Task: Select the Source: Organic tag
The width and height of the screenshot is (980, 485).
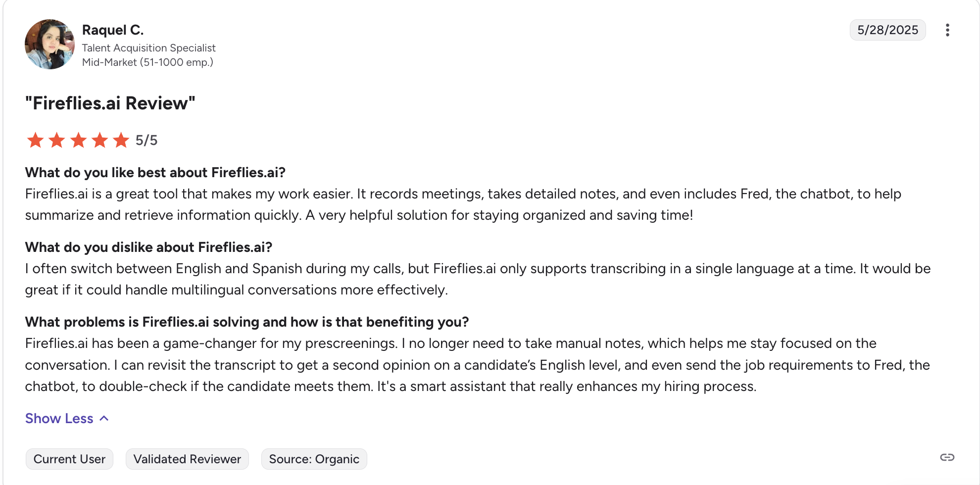Action: (x=314, y=459)
